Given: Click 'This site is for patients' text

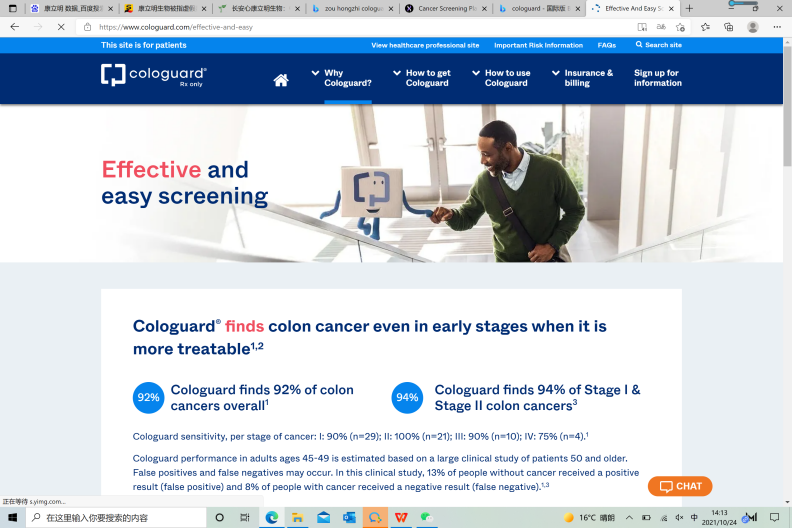Looking at the screenshot, I should (143, 45).
